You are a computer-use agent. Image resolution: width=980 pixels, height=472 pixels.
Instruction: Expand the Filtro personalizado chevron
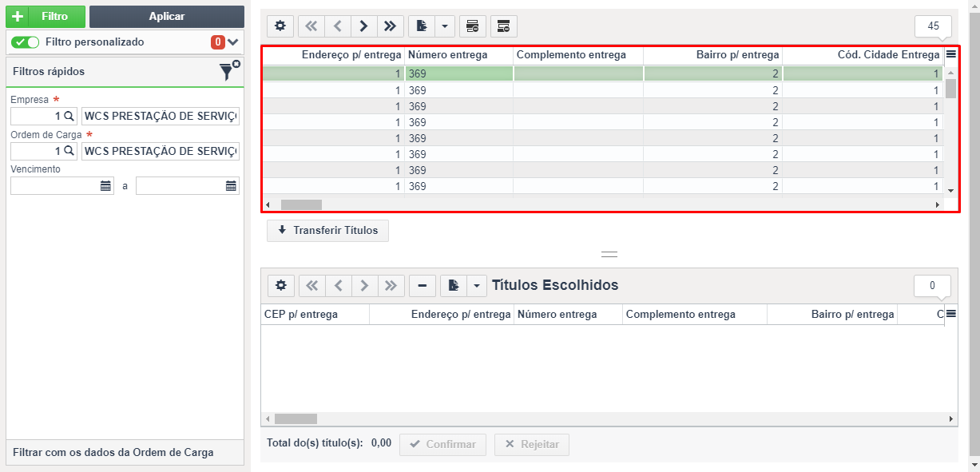click(233, 42)
